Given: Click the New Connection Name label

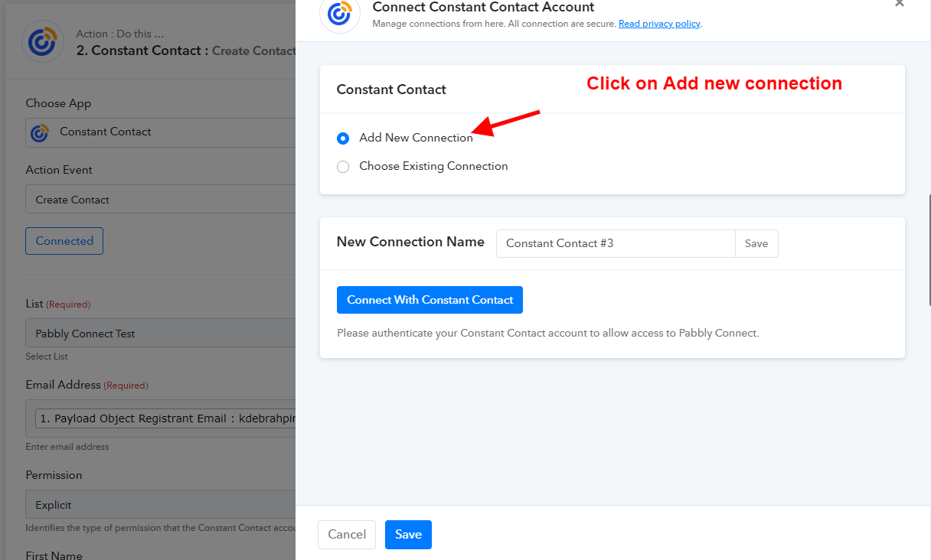Looking at the screenshot, I should (410, 242).
